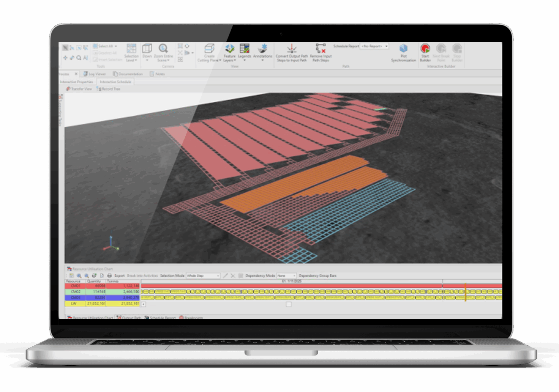Viewport: 559px width, 392px height.
Task: Click the Dependency Group Bars option
Action: point(317,276)
